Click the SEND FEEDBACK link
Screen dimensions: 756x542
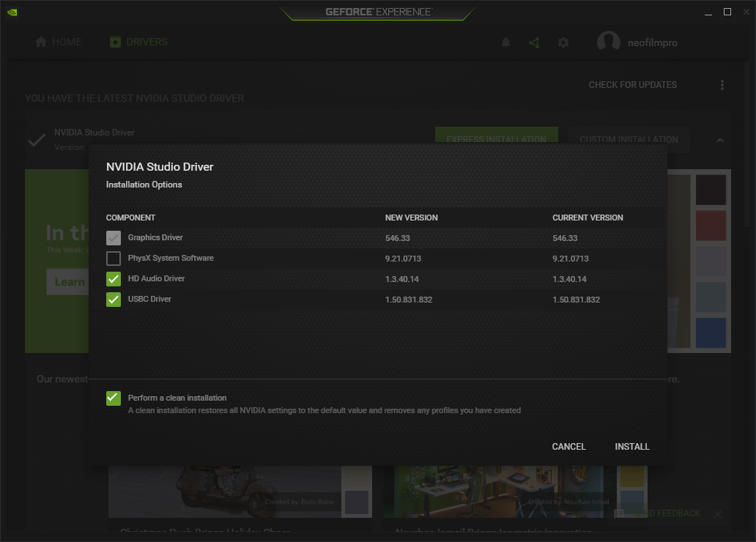coord(666,513)
